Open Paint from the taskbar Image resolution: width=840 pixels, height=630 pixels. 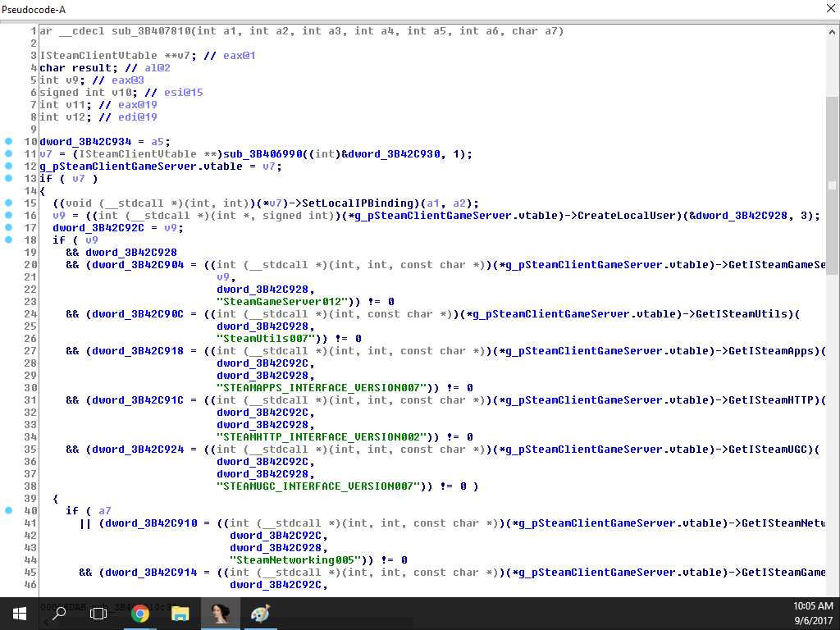[x=260, y=614]
